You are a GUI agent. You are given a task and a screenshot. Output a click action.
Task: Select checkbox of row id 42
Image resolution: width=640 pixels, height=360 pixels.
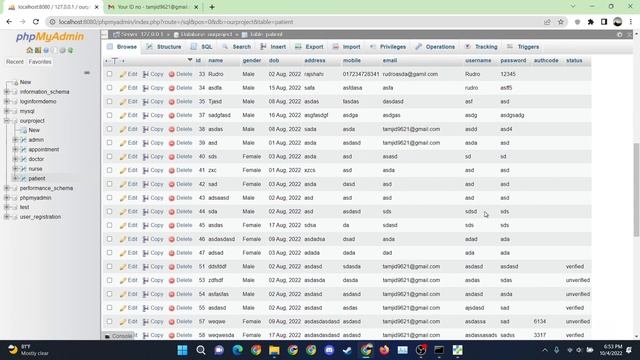[109, 184]
